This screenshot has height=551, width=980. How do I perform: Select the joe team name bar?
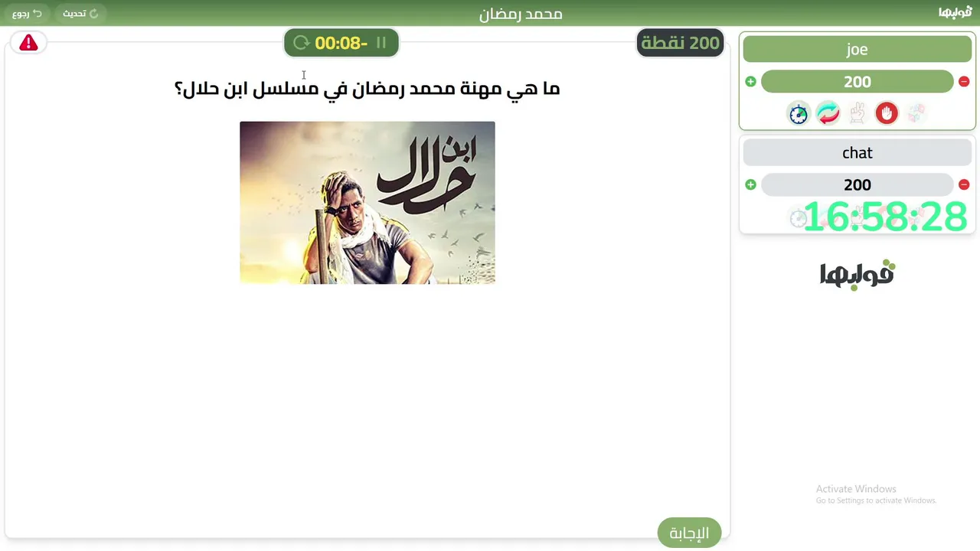pos(857,50)
